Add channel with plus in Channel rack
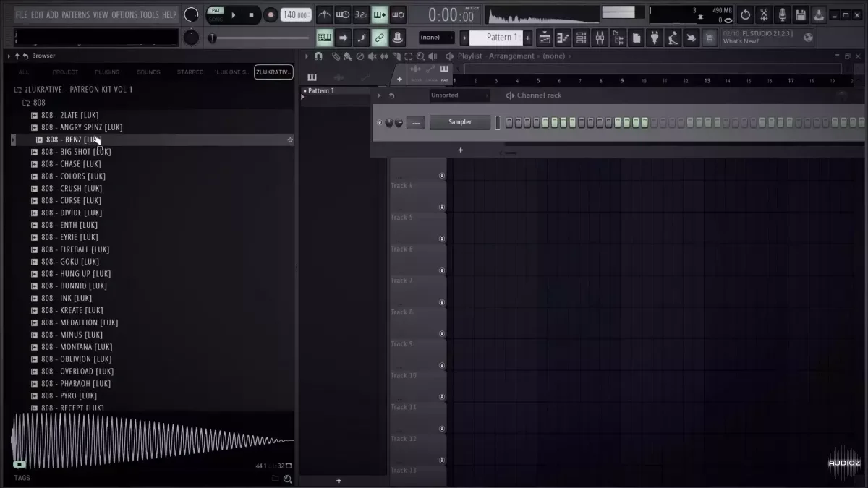The height and width of the screenshot is (488, 868). [460, 150]
